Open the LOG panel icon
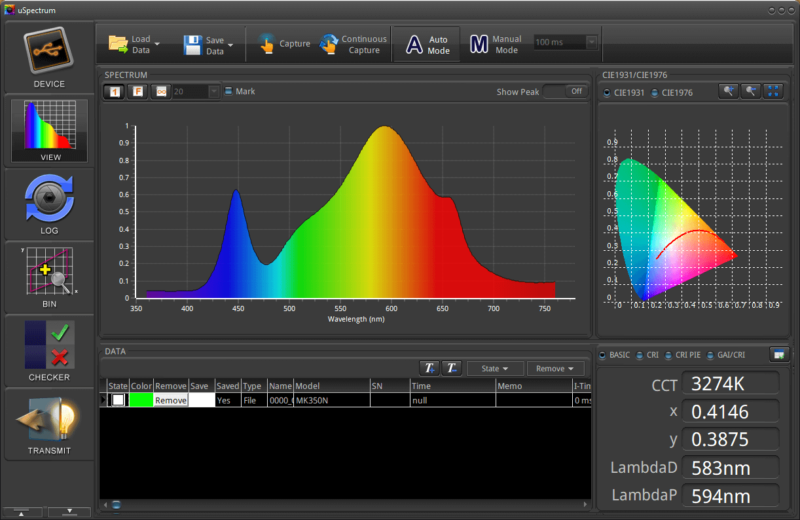Viewport: 800px width, 520px height. 49,198
